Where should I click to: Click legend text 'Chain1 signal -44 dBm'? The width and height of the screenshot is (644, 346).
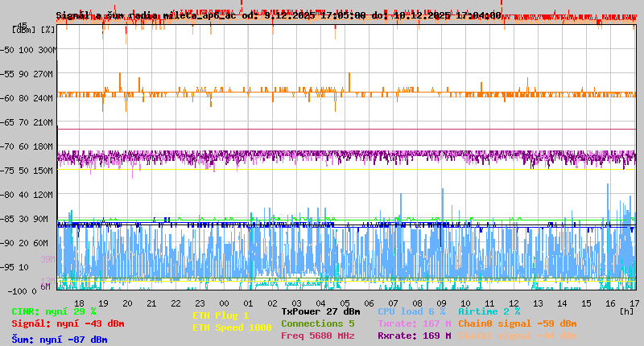(x=518, y=336)
